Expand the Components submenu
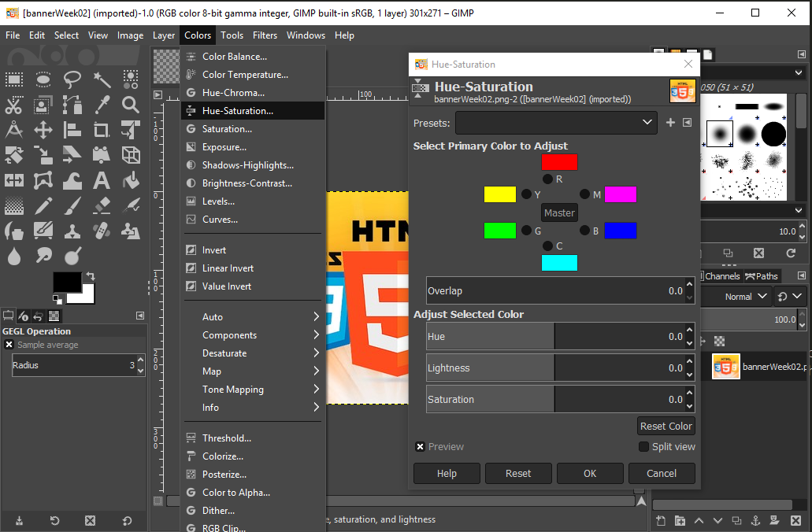 point(253,334)
